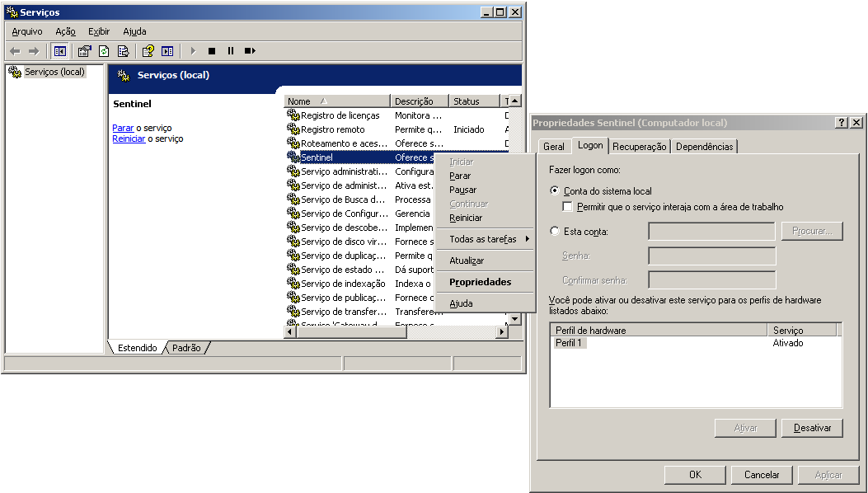Toggle the console tree show/hide icon

tap(59, 51)
